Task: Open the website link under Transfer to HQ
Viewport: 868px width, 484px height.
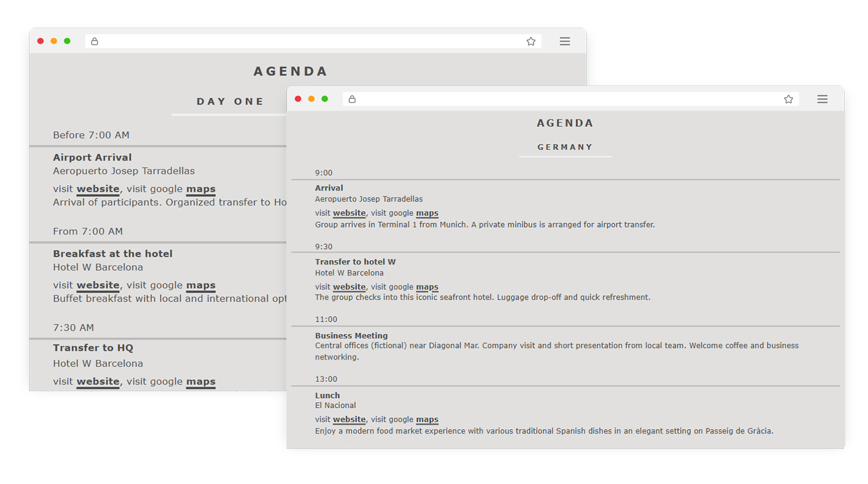Action: pos(98,382)
